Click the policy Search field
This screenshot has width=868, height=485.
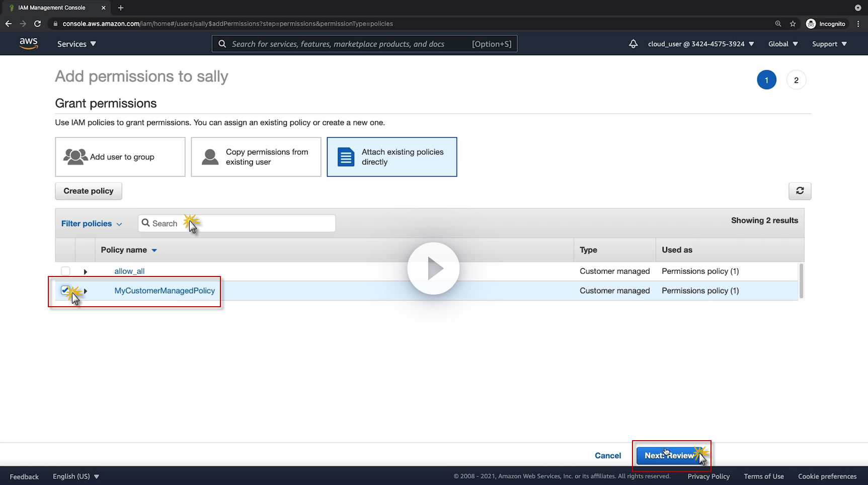[236, 223]
